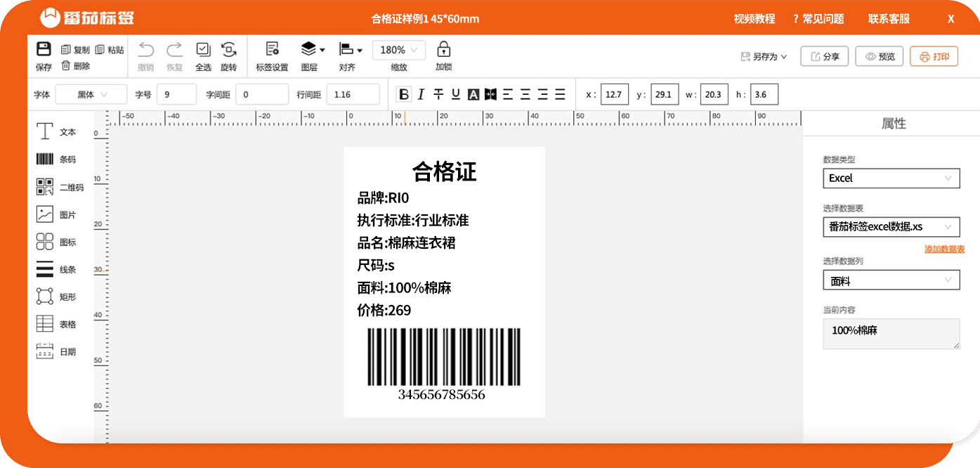Open 标签设置 label settings
Screen dimensions: 980x468
pos(270,56)
